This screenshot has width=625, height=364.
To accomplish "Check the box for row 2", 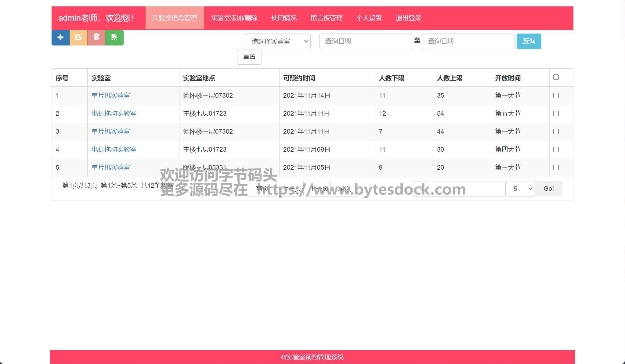I will (x=556, y=114).
